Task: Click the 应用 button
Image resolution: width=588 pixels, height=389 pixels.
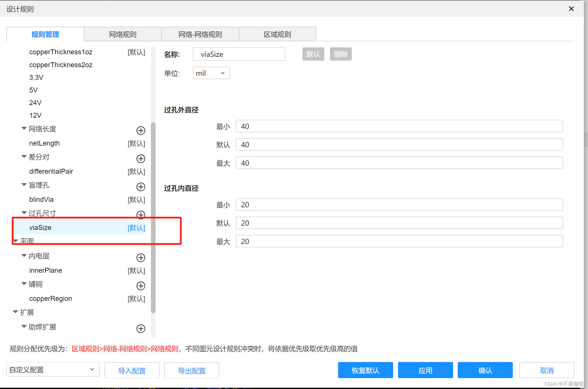Action: pos(425,370)
